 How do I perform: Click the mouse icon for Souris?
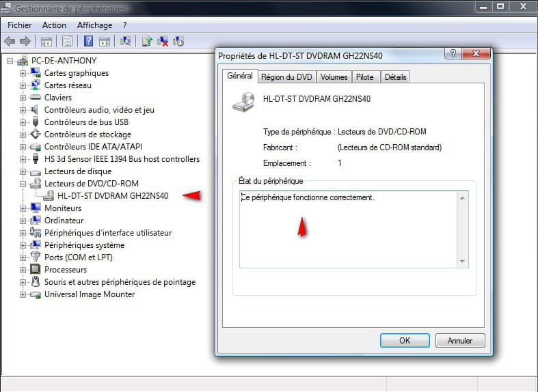pos(36,281)
